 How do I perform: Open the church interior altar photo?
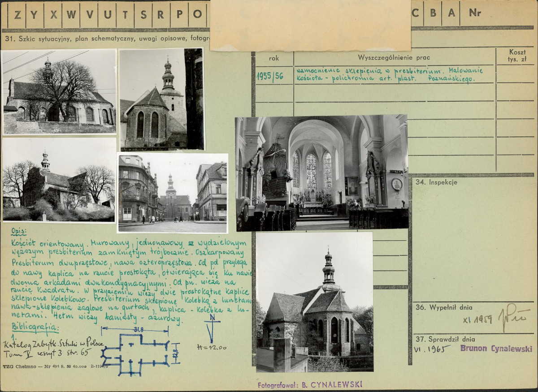[321, 172]
